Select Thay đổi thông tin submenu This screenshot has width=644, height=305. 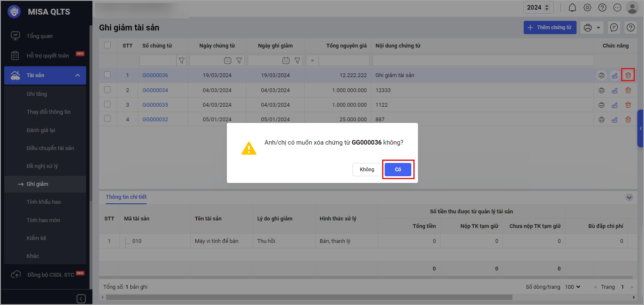pyautogui.click(x=49, y=112)
